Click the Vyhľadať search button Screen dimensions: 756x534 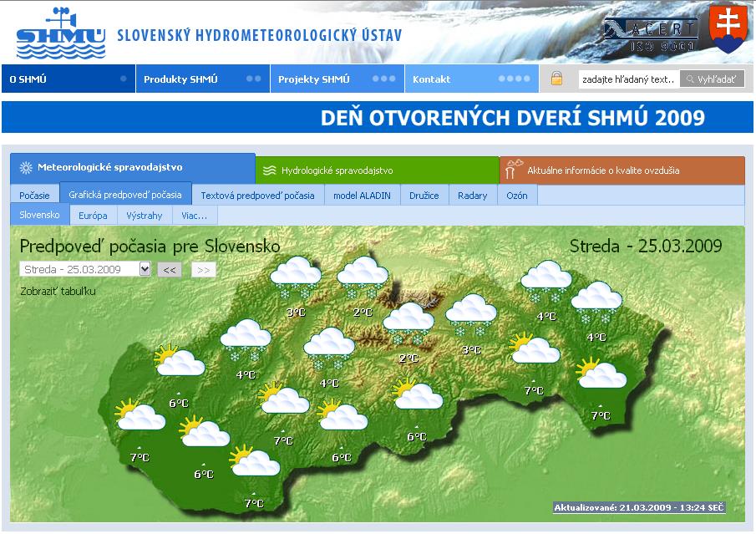tap(712, 79)
